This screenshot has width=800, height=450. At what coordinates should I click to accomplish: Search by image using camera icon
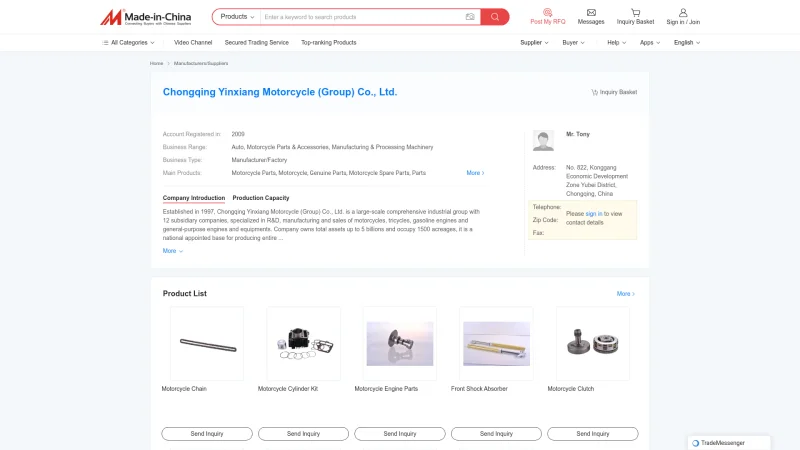point(470,17)
